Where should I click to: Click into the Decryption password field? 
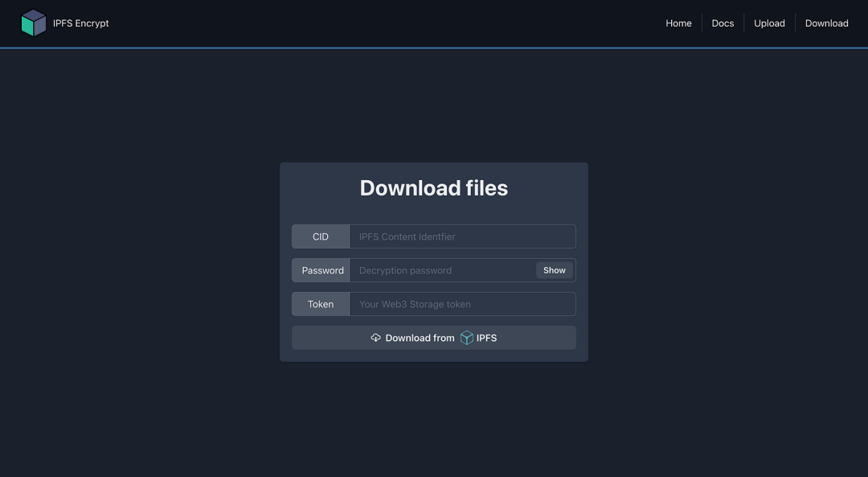pos(442,270)
